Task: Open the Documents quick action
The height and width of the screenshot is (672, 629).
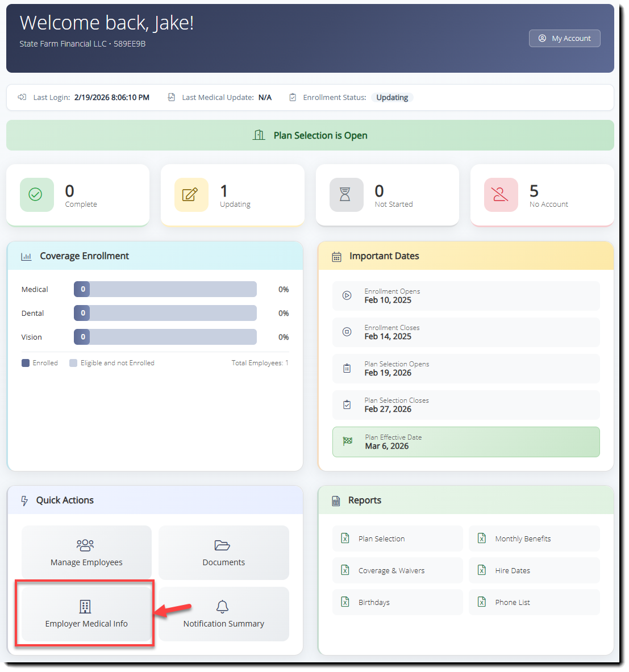Action: click(x=223, y=553)
